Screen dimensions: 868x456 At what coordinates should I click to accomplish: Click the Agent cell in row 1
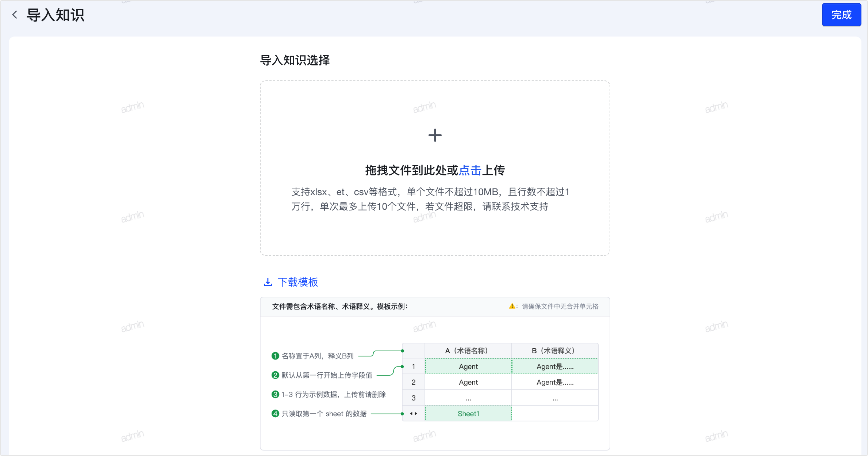468,366
